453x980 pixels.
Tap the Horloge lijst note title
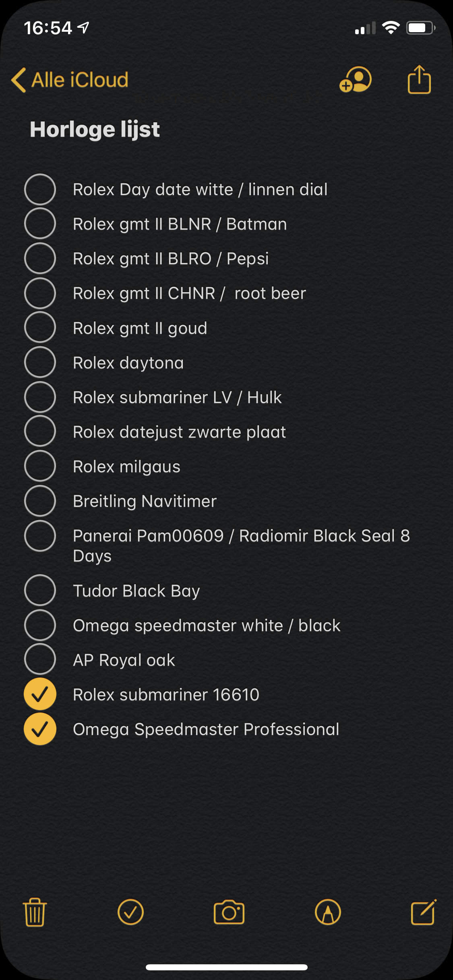click(x=95, y=130)
